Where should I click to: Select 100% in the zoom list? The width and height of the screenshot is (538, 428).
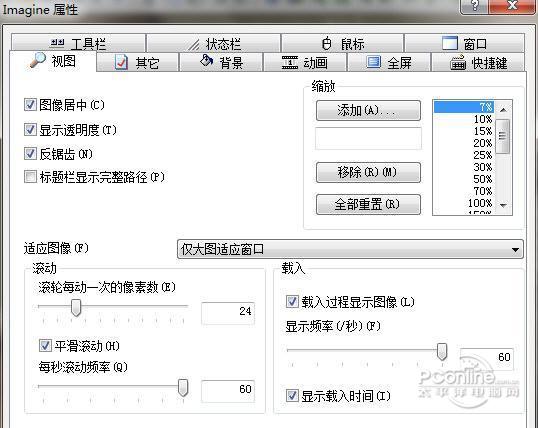(464, 203)
